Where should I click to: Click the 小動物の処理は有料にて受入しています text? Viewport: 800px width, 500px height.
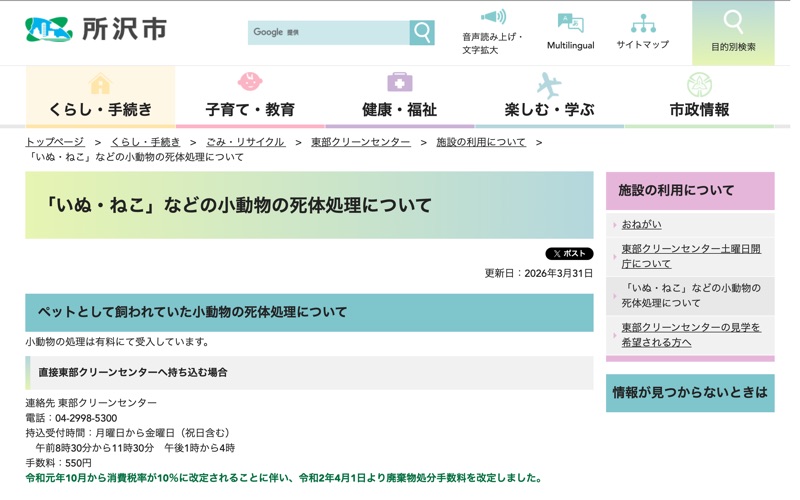tap(117, 342)
